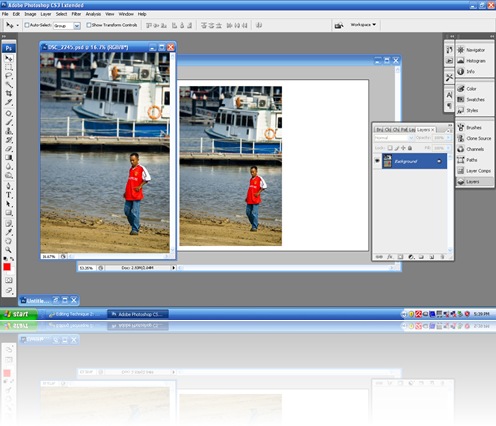The image size is (496, 426).
Task: Open the File menu
Action: [x=5, y=14]
